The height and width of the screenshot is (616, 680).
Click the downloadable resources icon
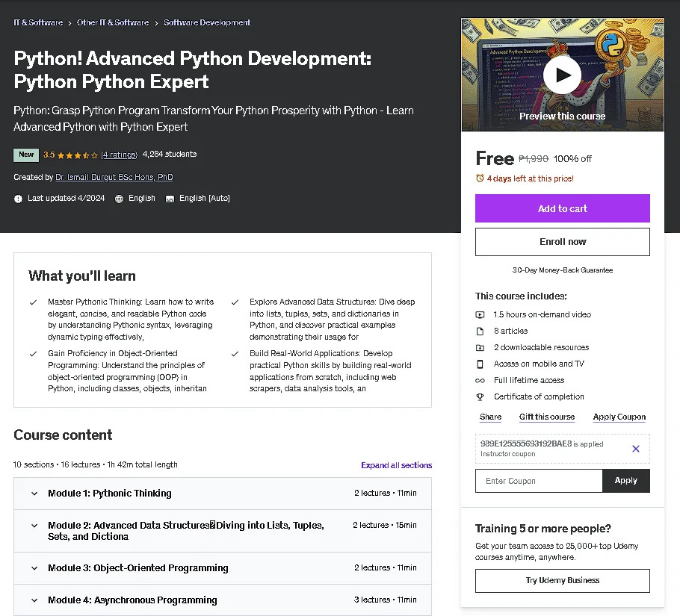click(480, 347)
